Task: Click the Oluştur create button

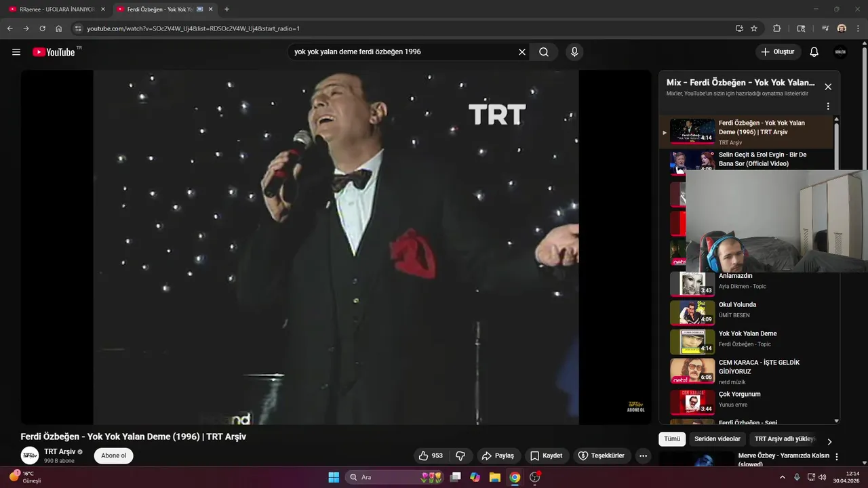Action: [778, 52]
